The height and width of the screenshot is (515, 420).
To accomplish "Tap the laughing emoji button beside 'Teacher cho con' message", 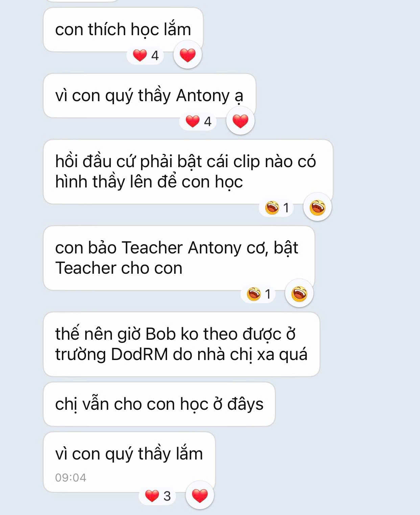I will (299, 293).
